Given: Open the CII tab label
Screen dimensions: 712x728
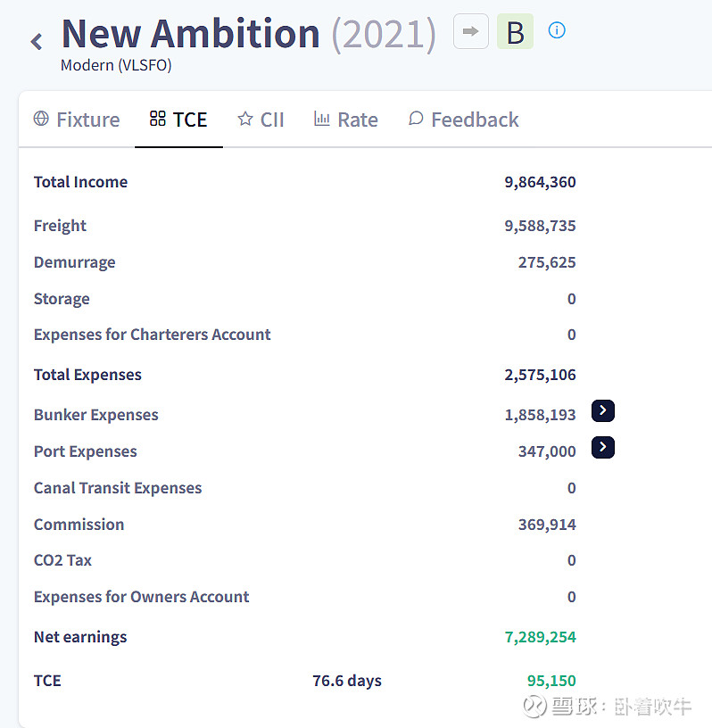Looking at the screenshot, I should coord(272,120).
